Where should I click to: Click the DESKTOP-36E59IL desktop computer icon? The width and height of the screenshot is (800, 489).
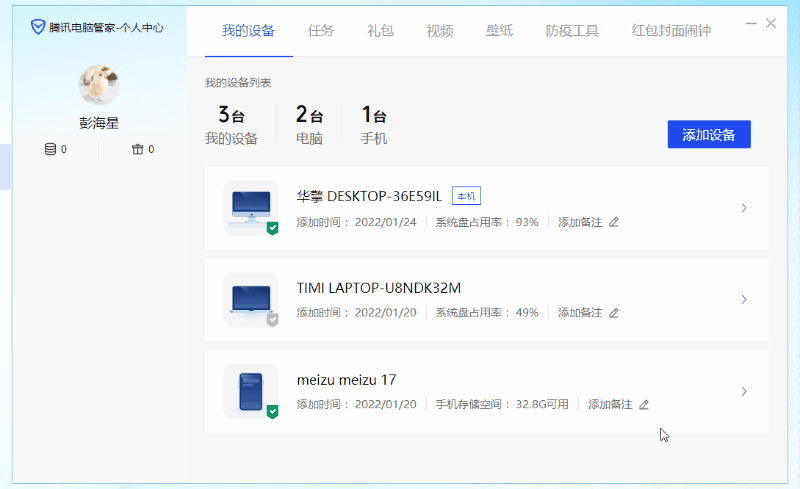251,207
